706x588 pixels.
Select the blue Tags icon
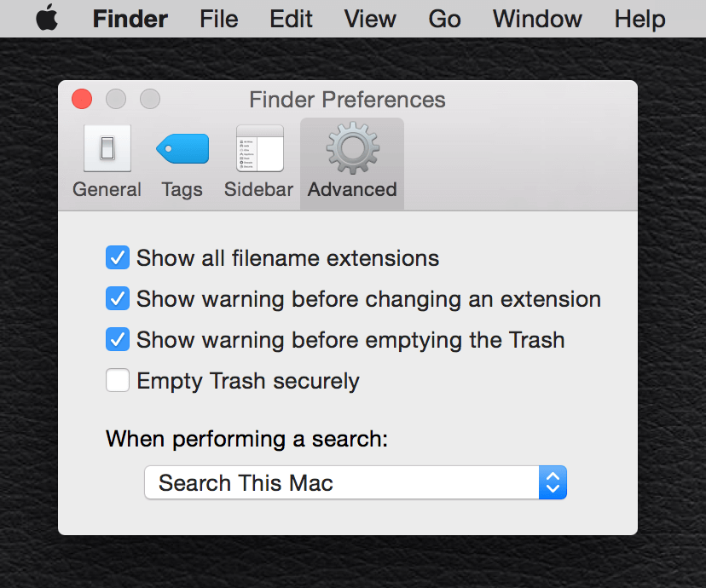[182, 149]
